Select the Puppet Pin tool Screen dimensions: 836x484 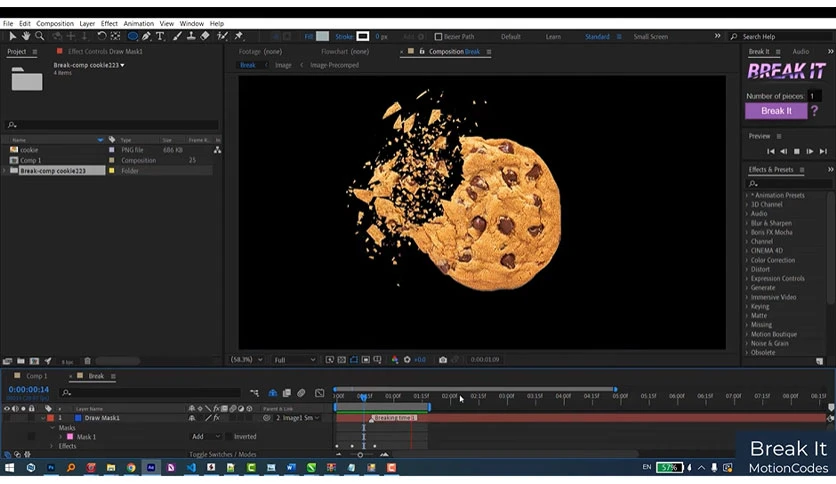[x=239, y=36]
